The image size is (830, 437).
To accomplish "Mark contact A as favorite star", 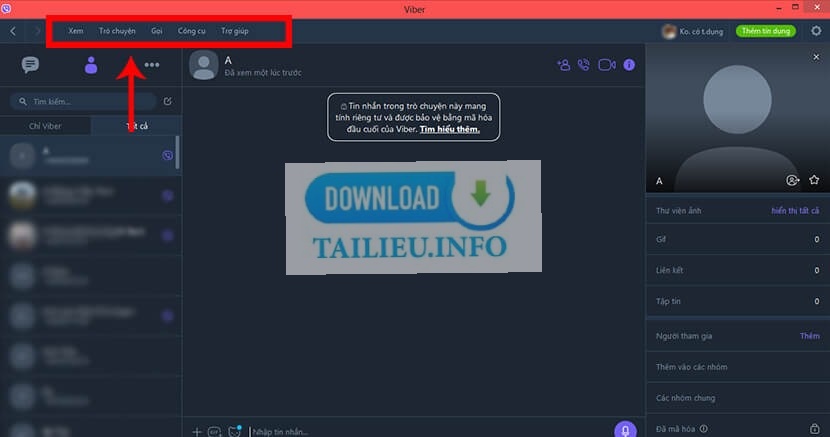I will (x=814, y=180).
